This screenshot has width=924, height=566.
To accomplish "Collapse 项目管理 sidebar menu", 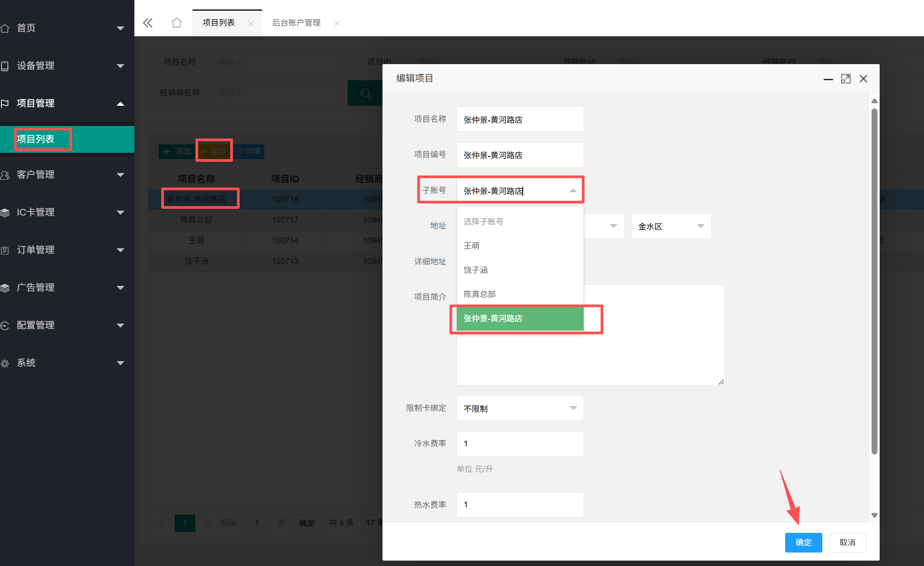I will point(67,103).
